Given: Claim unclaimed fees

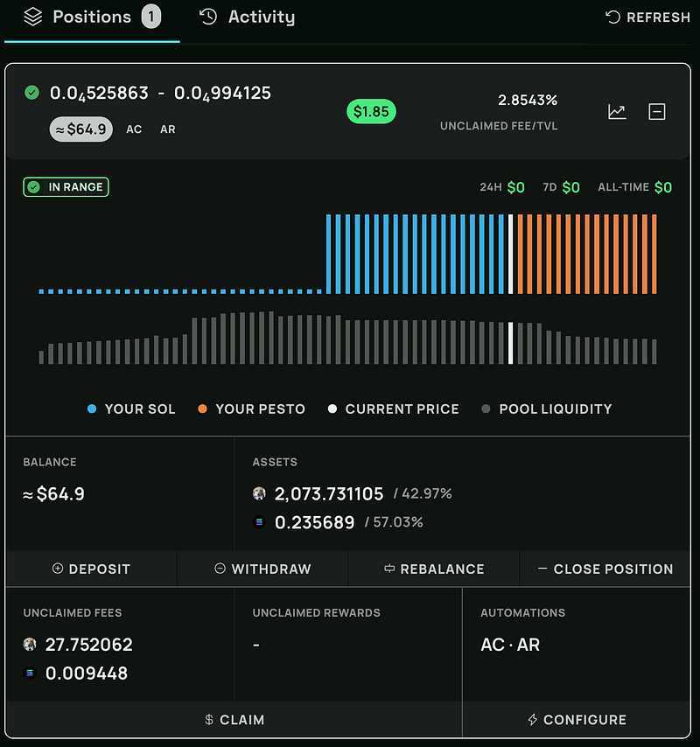Looking at the screenshot, I should coord(234,719).
